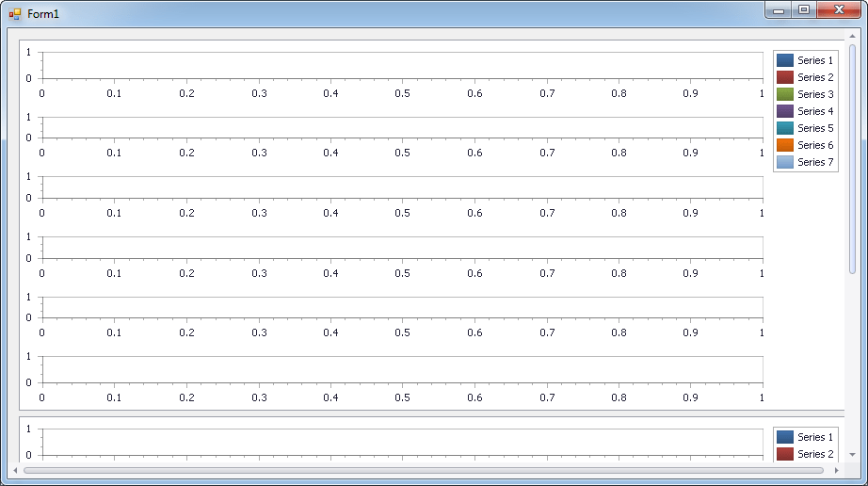Select 'Series 6' legend label
Image resolution: width=868 pixels, height=486 pixels.
(x=815, y=145)
